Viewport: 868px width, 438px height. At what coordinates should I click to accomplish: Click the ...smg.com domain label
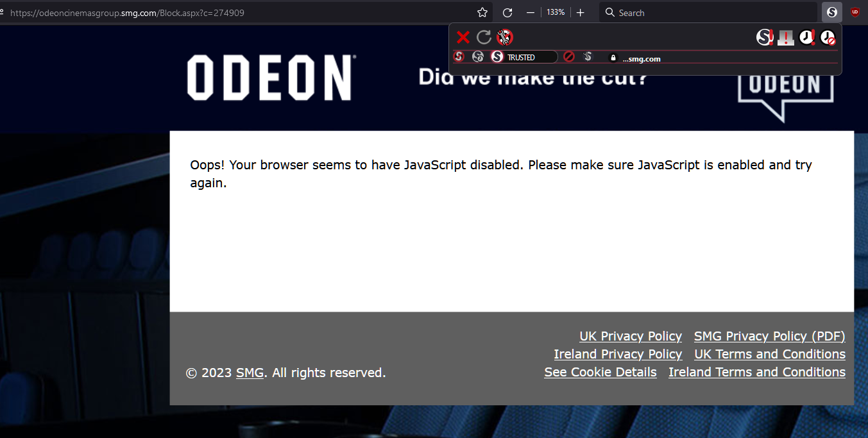[642, 58]
